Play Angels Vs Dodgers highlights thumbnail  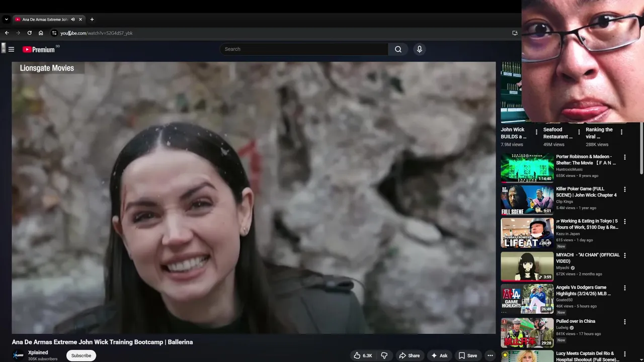click(527, 299)
